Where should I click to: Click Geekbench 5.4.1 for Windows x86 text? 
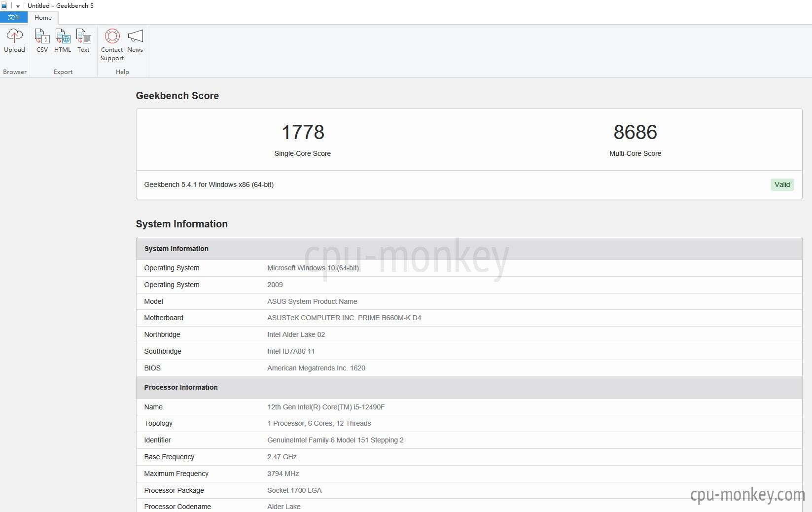click(209, 184)
